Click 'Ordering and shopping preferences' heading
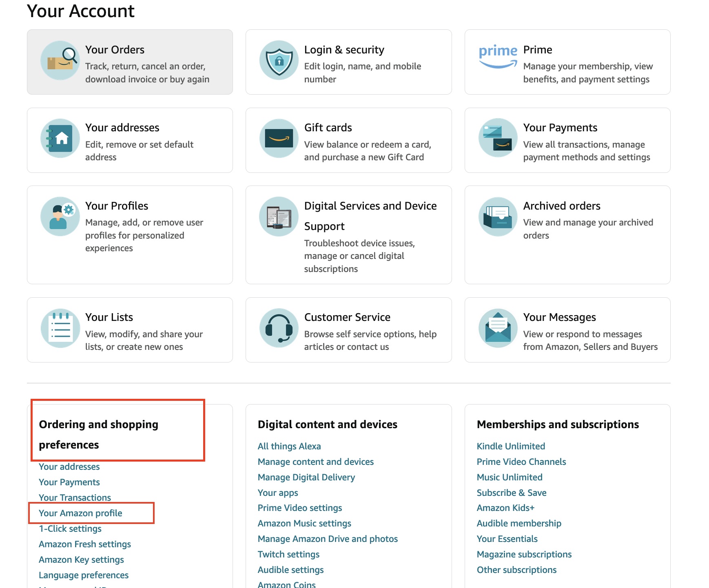 click(x=98, y=435)
